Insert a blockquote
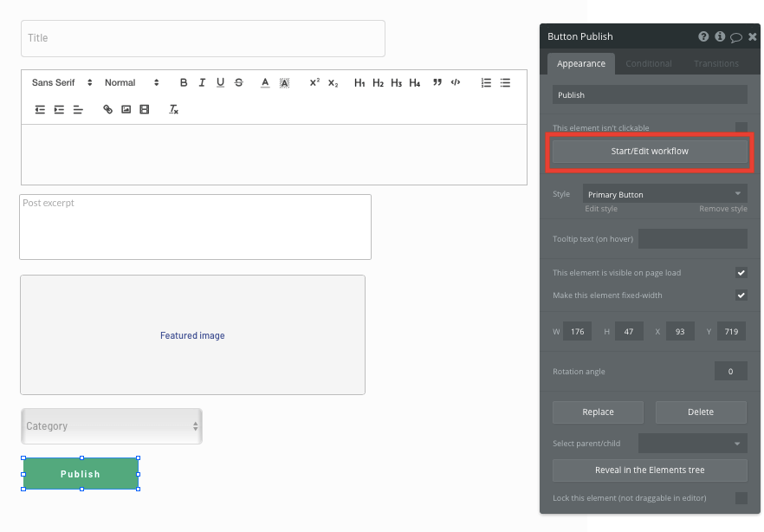This screenshot has width=764, height=532. tap(437, 82)
